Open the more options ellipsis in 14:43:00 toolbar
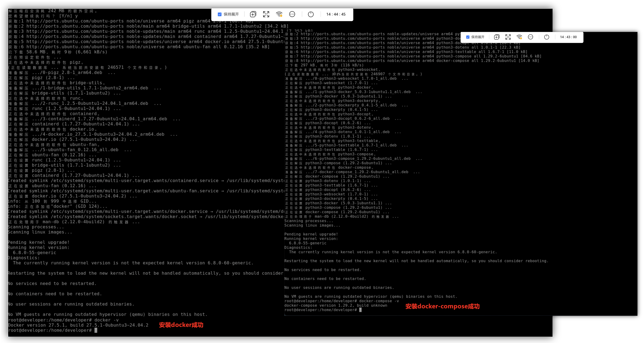Screen dimensions: 644x343 (531, 37)
